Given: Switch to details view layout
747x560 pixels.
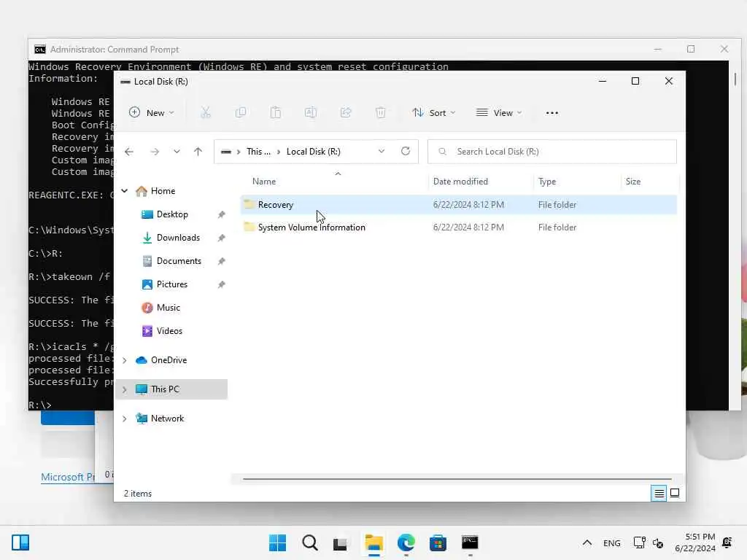Looking at the screenshot, I should point(659,494).
